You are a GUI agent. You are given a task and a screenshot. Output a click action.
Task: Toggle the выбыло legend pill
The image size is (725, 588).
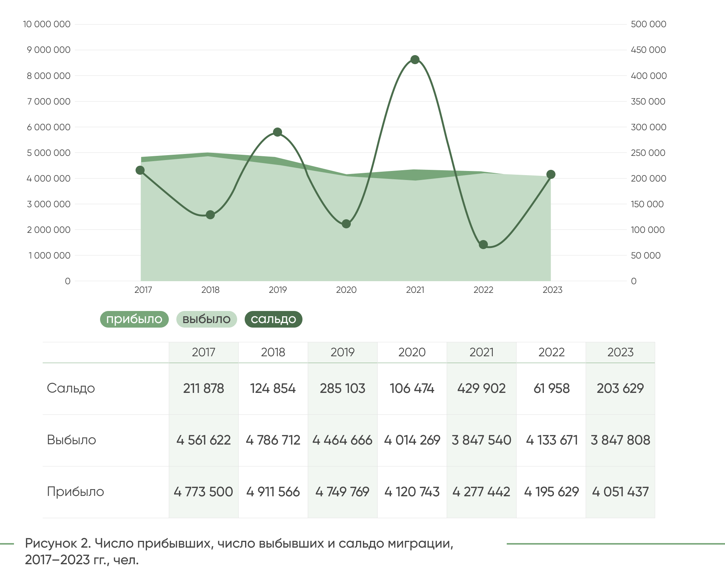pyautogui.click(x=206, y=319)
